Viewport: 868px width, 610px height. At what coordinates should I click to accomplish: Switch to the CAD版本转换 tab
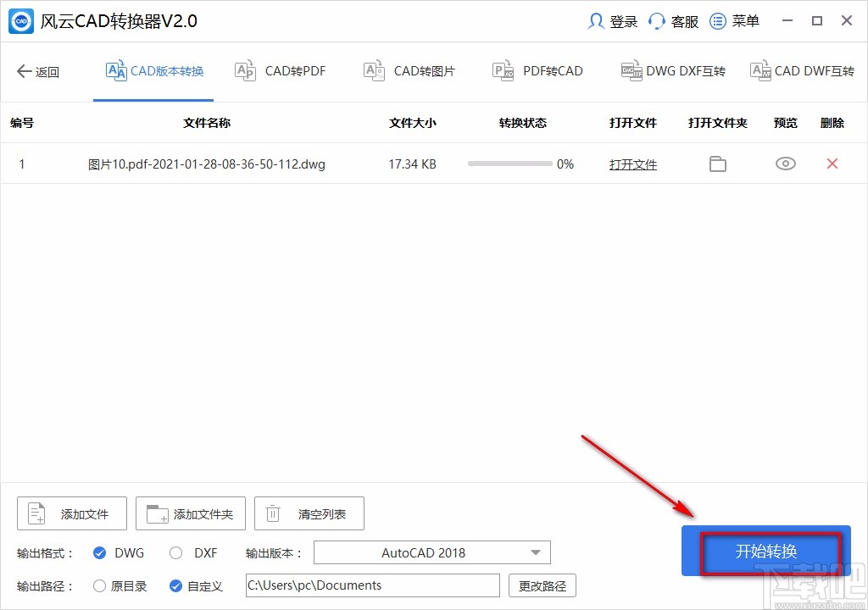[153, 71]
